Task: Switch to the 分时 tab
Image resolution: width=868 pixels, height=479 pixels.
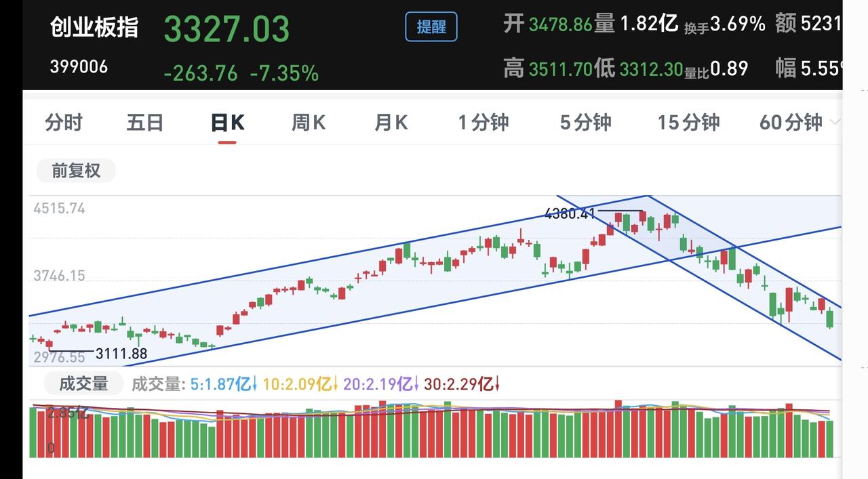Action: 64,123
